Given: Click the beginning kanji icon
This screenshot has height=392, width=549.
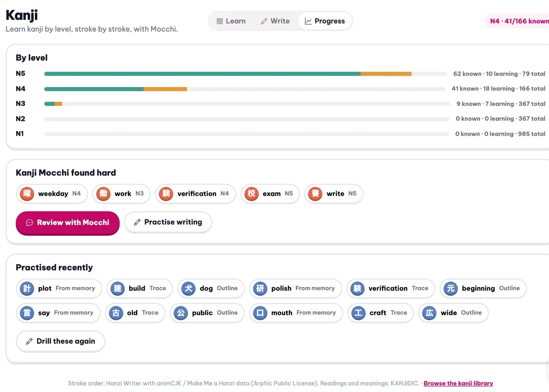Looking at the screenshot, I should point(451,289).
